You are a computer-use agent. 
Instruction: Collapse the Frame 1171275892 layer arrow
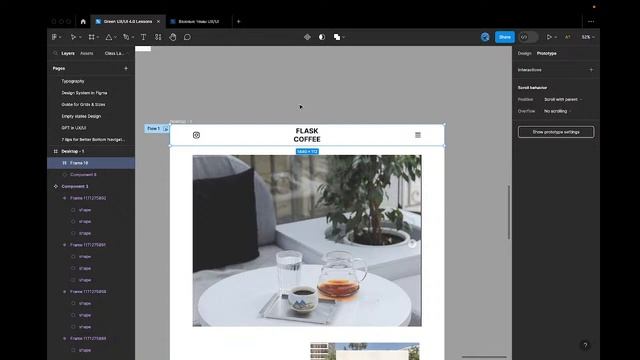(64, 198)
